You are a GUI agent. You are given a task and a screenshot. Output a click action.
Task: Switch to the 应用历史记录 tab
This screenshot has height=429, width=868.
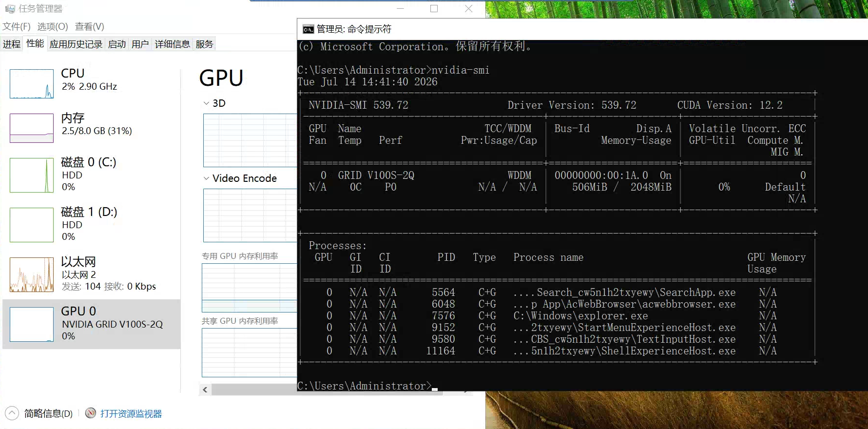76,44
